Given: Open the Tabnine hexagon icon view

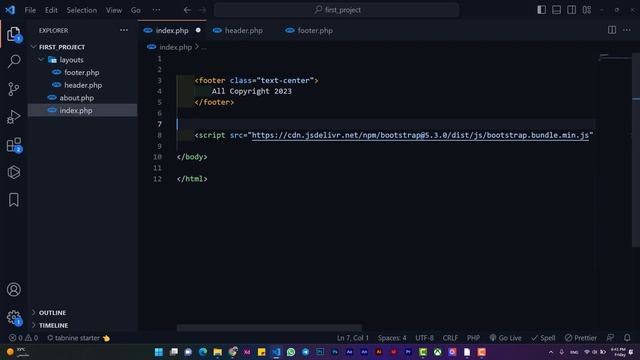Looking at the screenshot, I should 13,172.
